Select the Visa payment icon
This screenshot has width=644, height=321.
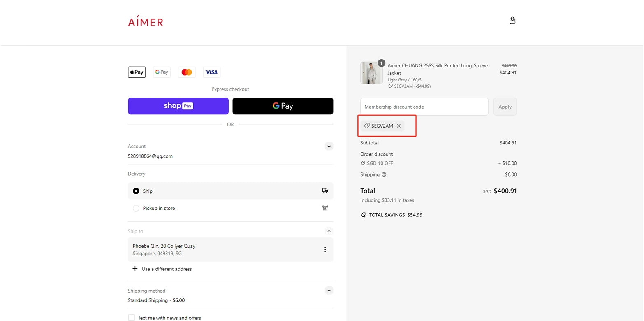(211, 72)
